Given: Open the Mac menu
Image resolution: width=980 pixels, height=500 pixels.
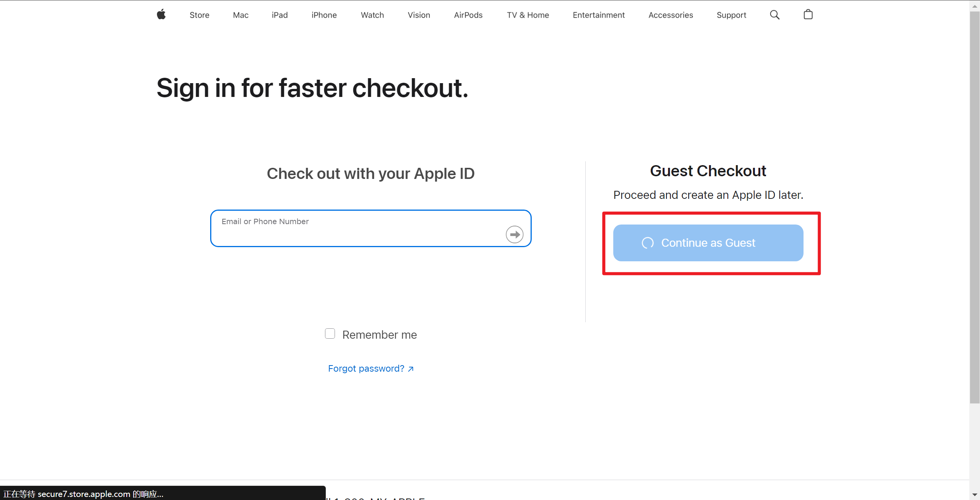Looking at the screenshot, I should pyautogui.click(x=241, y=15).
